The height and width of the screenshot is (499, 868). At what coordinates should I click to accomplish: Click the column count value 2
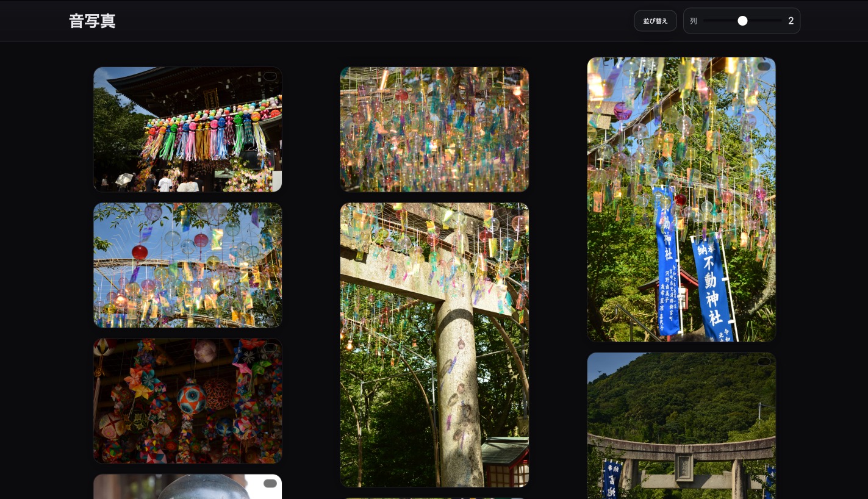click(x=791, y=21)
